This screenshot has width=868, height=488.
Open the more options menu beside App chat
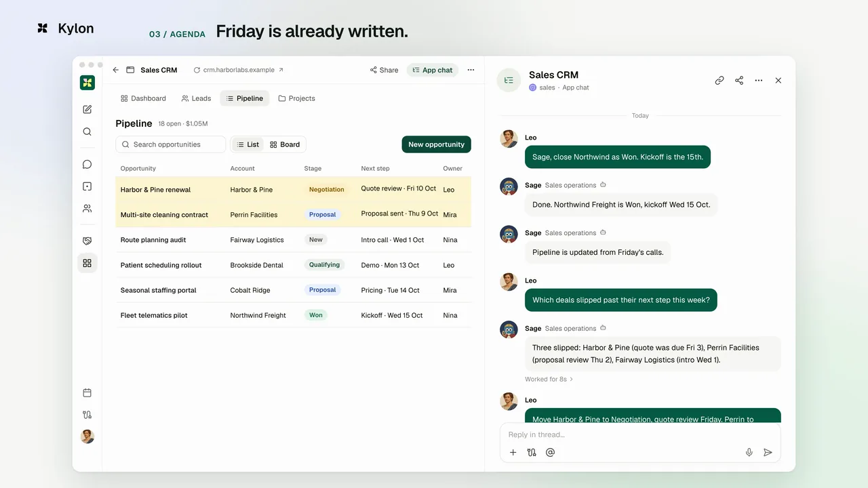tap(471, 70)
